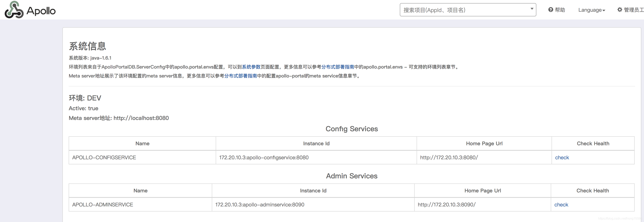Open 分布式部署指南 link about apollo.portal.envs
The image size is (644, 222).
coord(337,67)
